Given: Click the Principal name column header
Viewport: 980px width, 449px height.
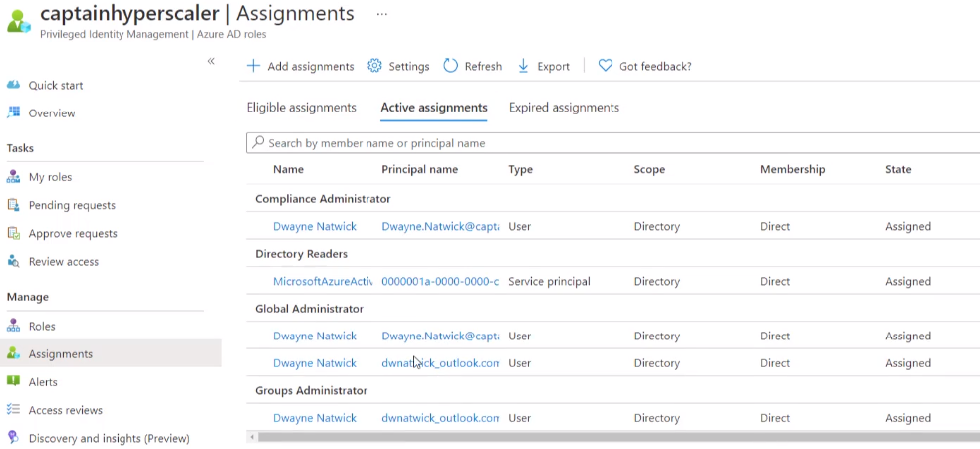Looking at the screenshot, I should pos(420,169).
